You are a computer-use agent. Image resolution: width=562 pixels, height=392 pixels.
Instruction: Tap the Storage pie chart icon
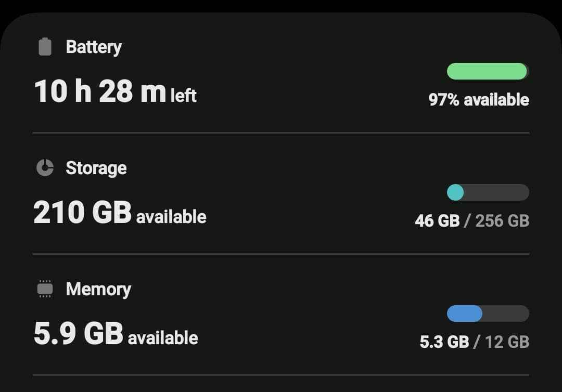click(x=45, y=168)
